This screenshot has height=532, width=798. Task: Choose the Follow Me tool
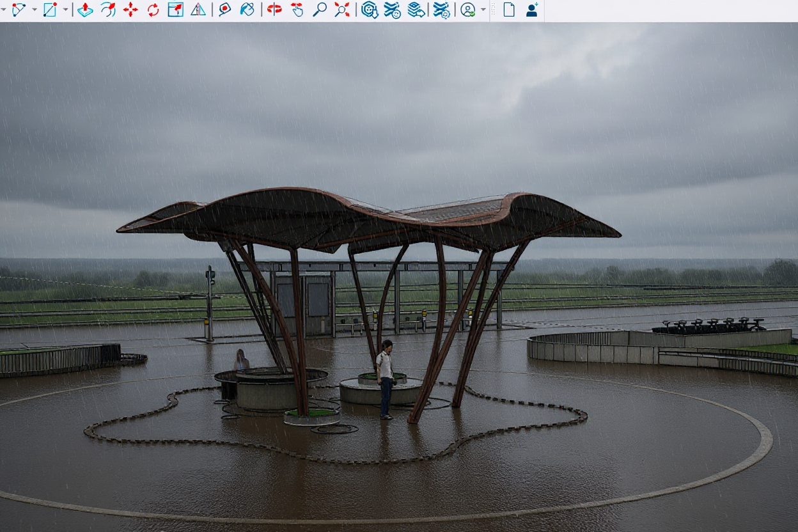[x=108, y=10]
